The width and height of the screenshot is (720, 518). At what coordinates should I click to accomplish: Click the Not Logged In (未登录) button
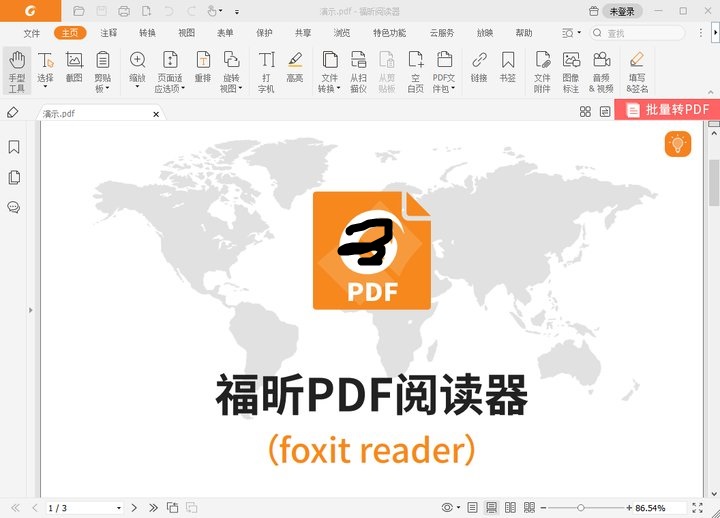[x=622, y=11]
